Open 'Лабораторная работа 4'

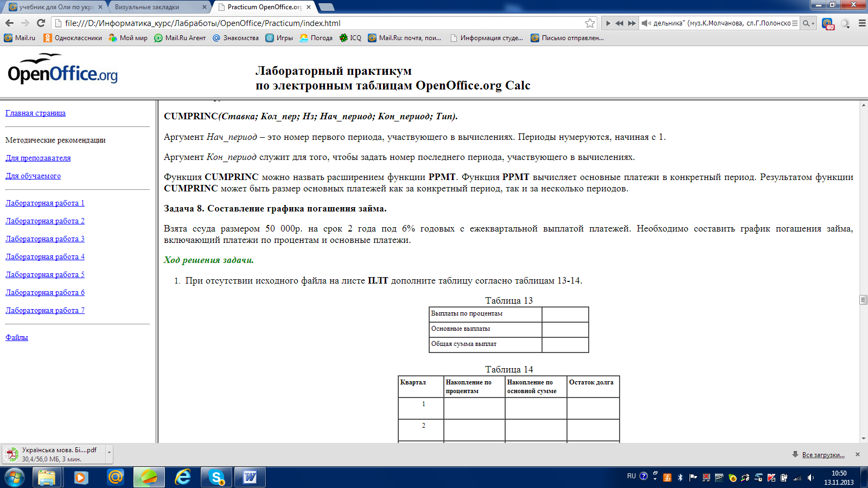[45, 256]
